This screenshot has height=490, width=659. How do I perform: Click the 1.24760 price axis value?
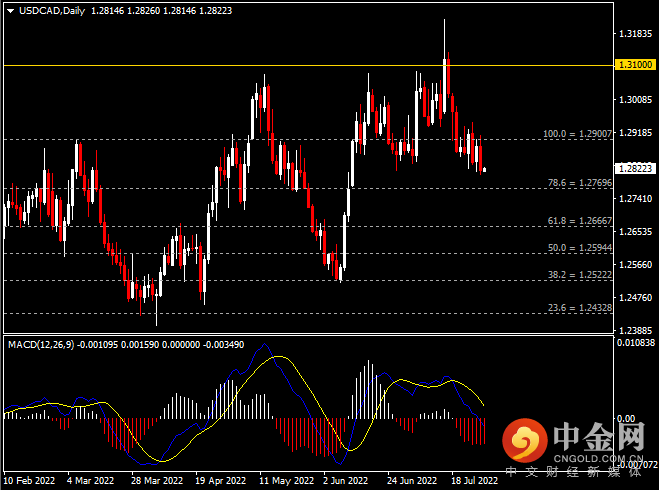click(x=635, y=298)
